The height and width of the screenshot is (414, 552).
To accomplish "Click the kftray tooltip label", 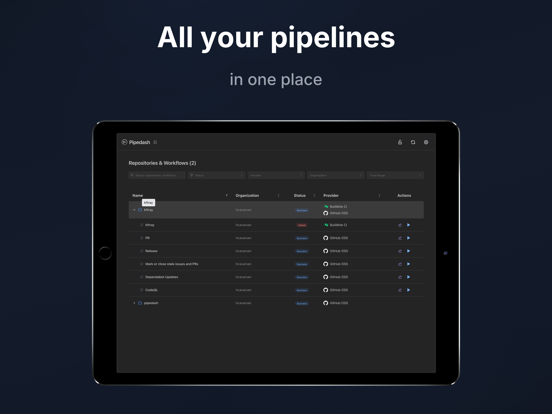I will [149, 203].
